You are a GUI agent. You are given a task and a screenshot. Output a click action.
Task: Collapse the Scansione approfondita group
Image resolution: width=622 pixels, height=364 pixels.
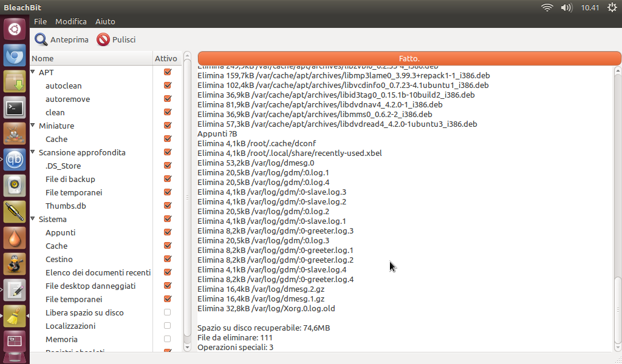[x=33, y=152]
